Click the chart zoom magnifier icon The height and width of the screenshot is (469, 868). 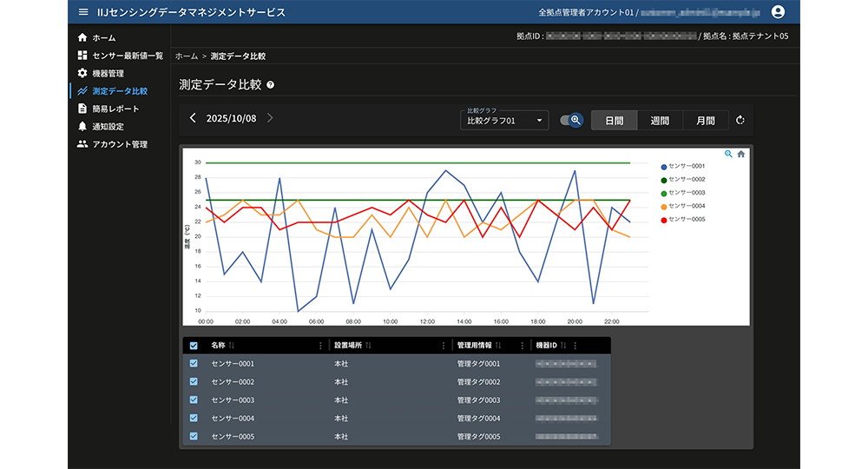pos(728,154)
